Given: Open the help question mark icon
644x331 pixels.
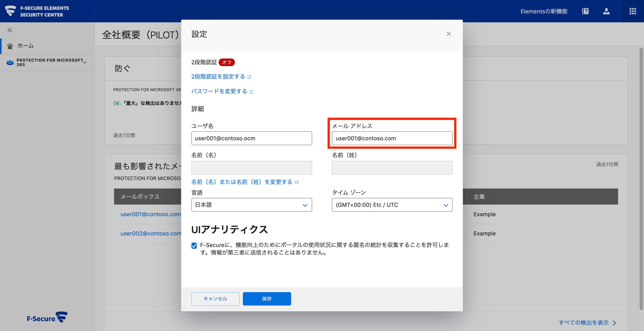Looking at the screenshot, I should point(585,11).
